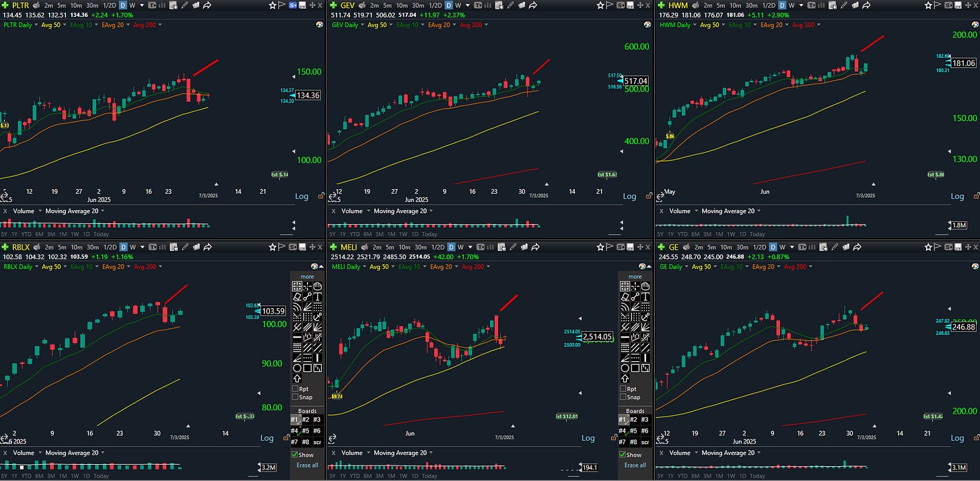Click the move arrows icon in RBLX header
Screen dimensions: 980x481
(312, 247)
